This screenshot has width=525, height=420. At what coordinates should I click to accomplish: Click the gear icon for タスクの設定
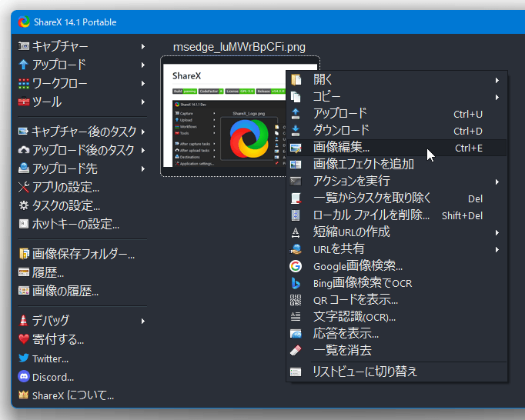click(x=24, y=205)
